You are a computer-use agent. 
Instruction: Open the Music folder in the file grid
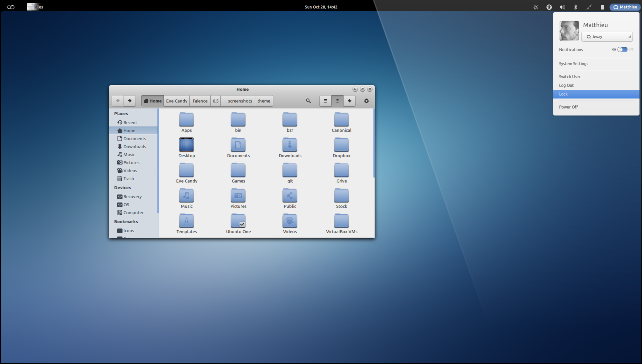click(x=186, y=198)
